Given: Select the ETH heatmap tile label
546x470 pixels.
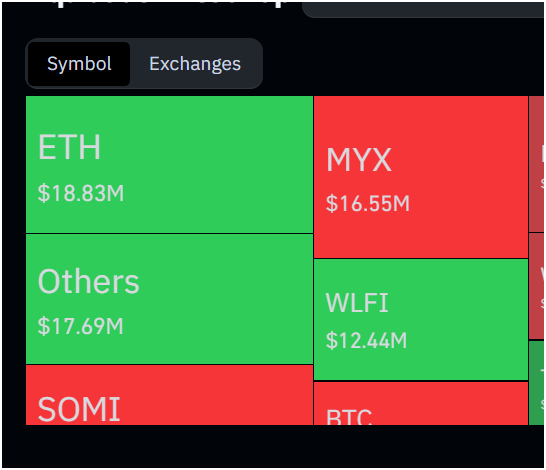Looking at the screenshot, I should 69,147.
